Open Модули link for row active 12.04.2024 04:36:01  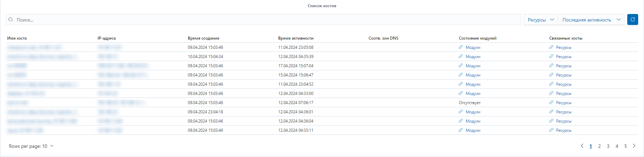pyautogui.click(x=470, y=112)
